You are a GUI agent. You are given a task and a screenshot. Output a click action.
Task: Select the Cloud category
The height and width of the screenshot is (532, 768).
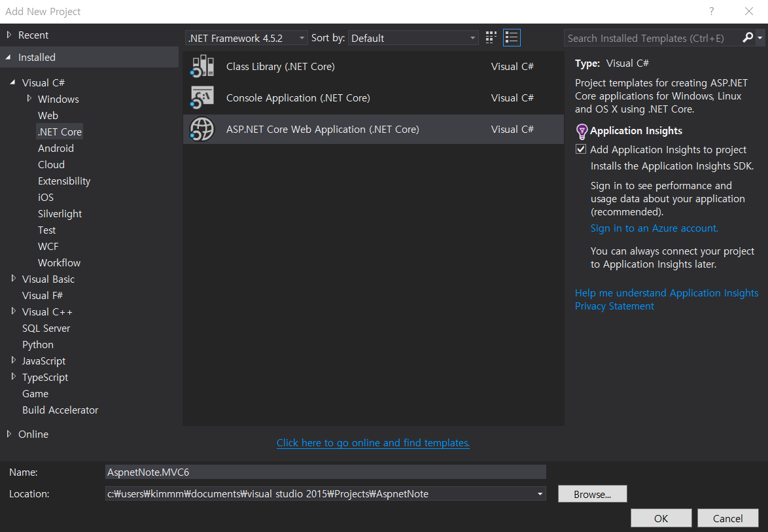(x=52, y=165)
